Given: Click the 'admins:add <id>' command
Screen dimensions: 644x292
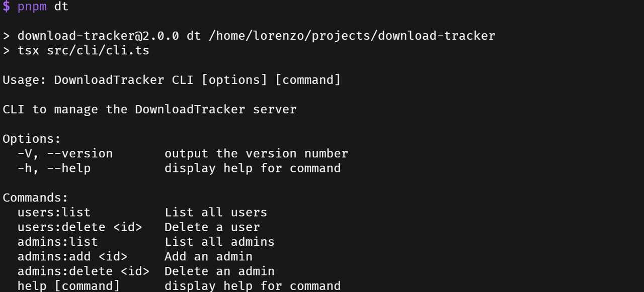Looking at the screenshot, I should click(72, 256).
